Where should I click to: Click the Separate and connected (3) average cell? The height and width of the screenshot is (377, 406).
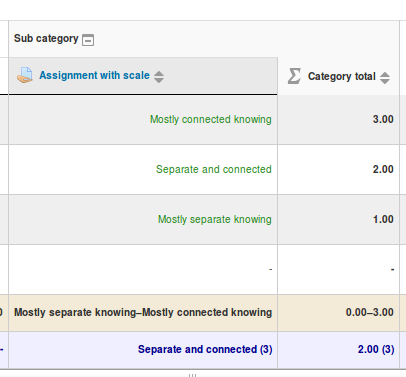[x=143, y=350]
